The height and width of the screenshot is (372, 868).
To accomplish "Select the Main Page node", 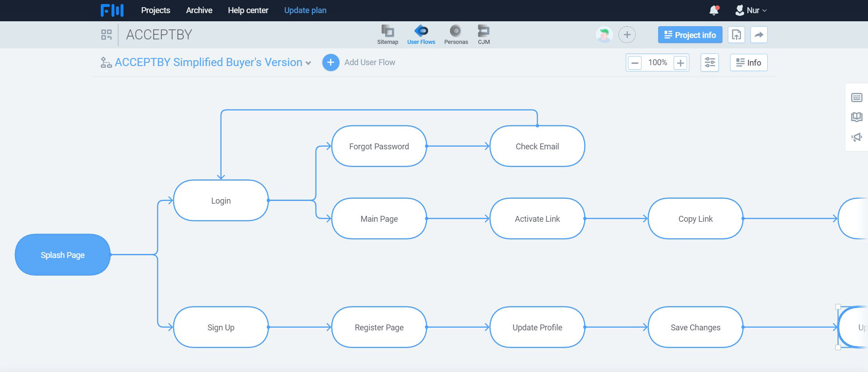I will (379, 219).
